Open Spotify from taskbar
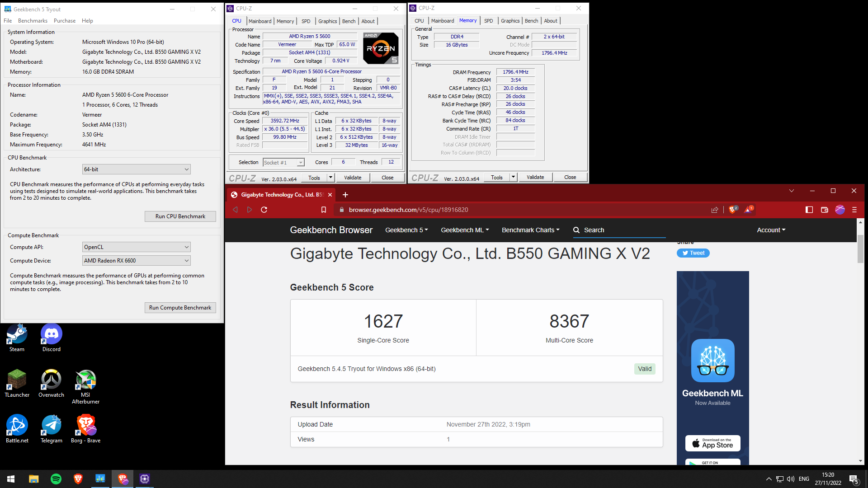Image resolution: width=868 pixels, height=488 pixels. [x=56, y=479]
